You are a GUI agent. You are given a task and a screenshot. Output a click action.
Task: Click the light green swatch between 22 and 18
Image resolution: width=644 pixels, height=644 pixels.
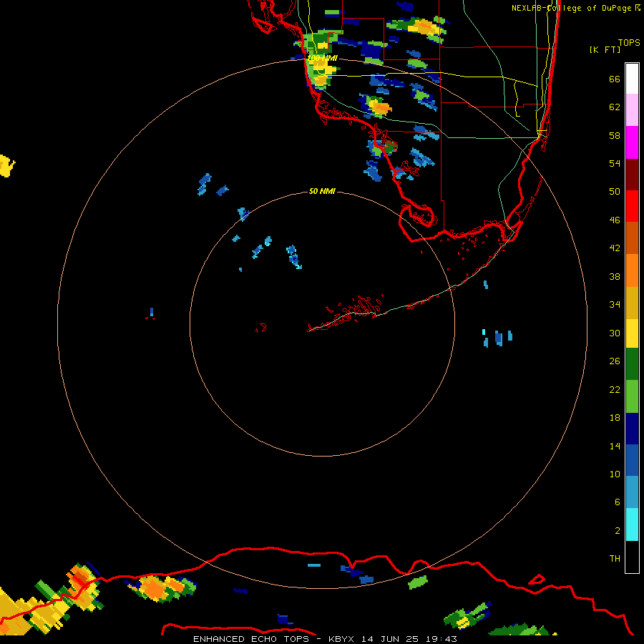click(632, 396)
